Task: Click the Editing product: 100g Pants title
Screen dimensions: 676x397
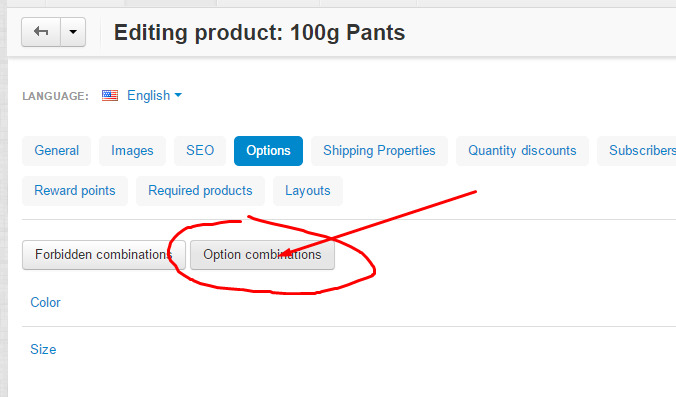Action: pos(259,33)
